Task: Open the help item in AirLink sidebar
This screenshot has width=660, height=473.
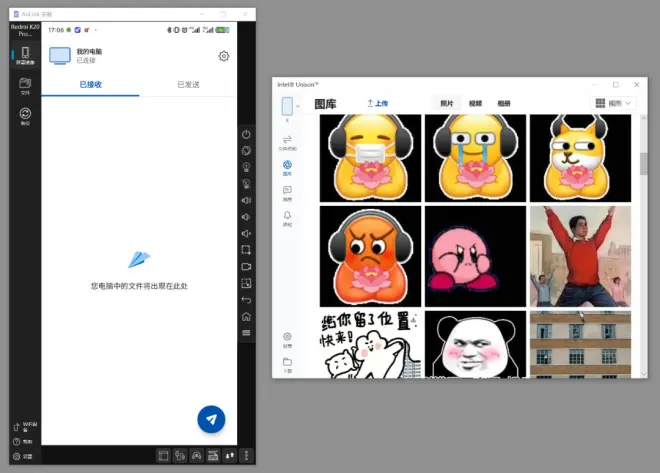Action: coord(23,442)
